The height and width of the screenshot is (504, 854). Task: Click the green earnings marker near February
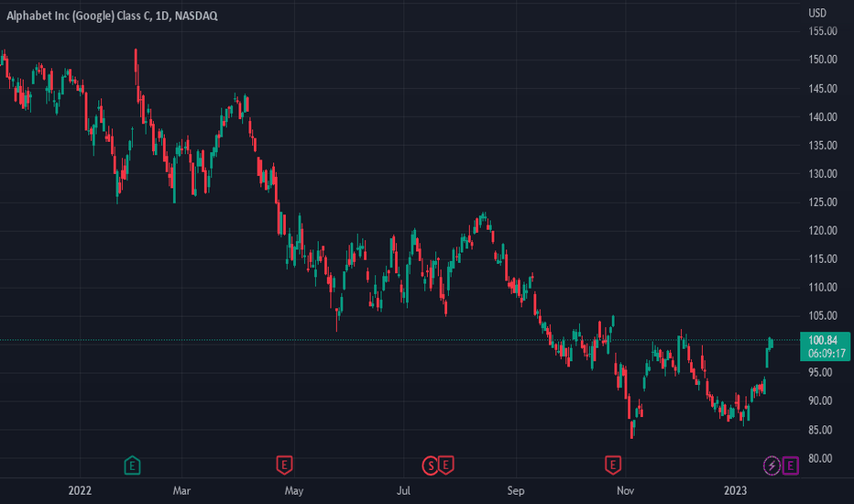tap(132, 466)
